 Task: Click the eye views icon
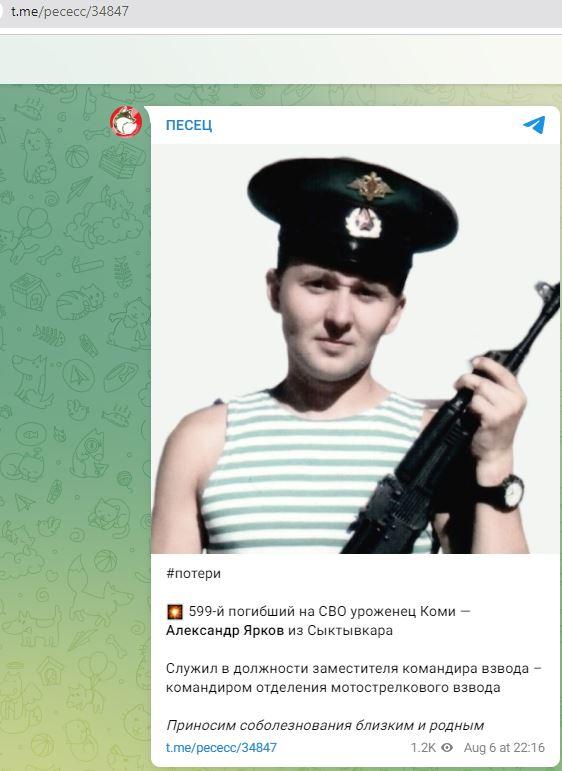click(x=447, y=748)
